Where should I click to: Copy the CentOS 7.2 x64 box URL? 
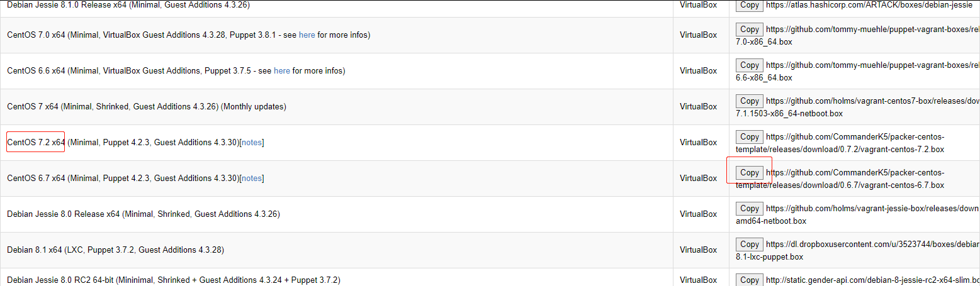pos(749,137)
